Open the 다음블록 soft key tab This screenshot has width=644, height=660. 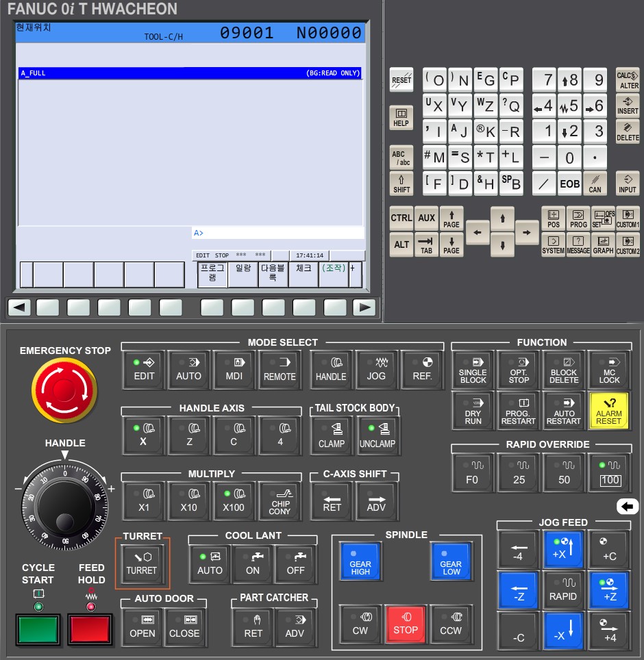pyautogui.click(x=273, y=275)
